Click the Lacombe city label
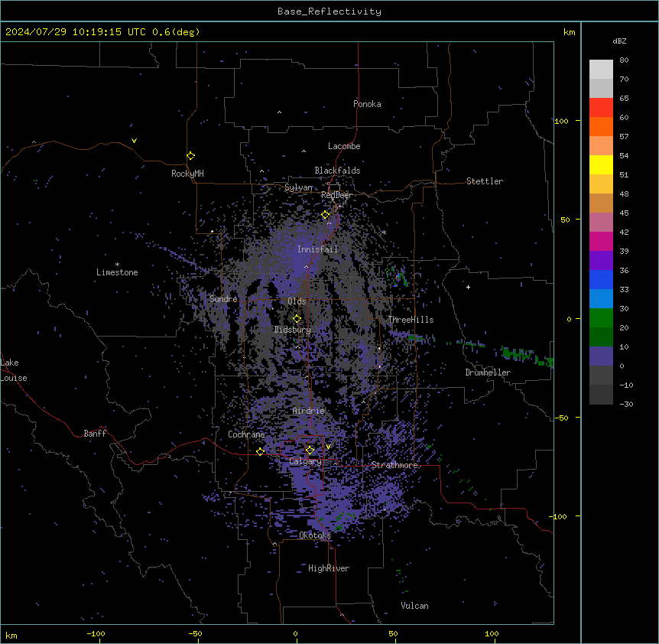The height and width of the screenshot is (644, 659). click(344, 146)
